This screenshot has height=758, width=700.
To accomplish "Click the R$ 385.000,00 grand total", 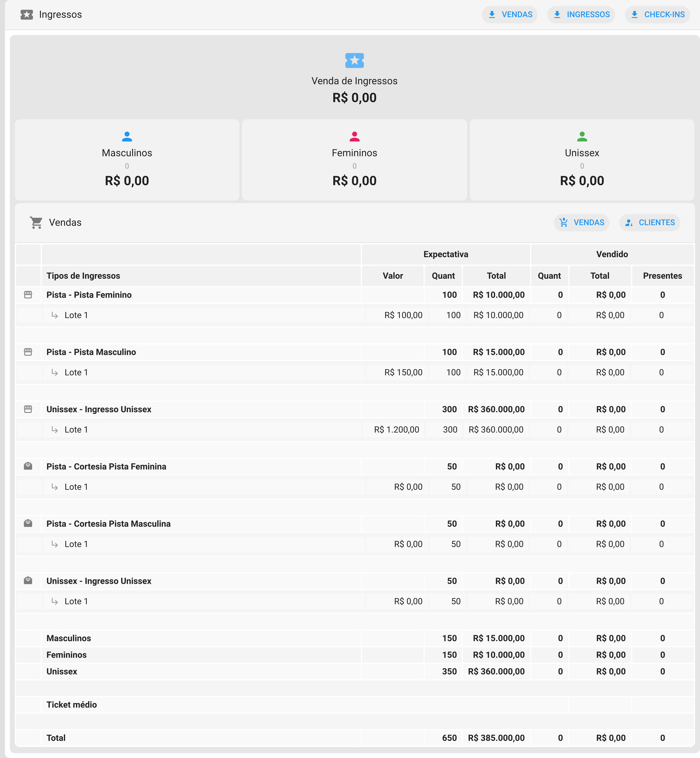I will (x=496, y=738).
